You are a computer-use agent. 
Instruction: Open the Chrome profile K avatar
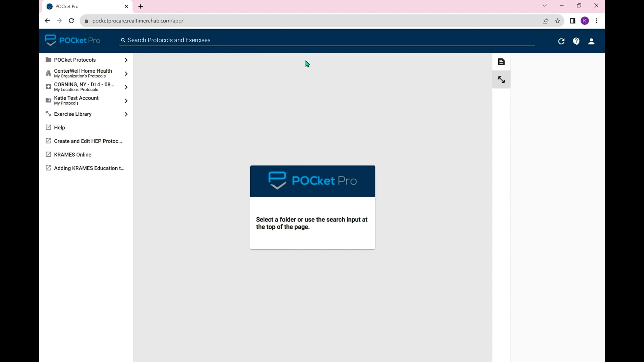[585, 21]
